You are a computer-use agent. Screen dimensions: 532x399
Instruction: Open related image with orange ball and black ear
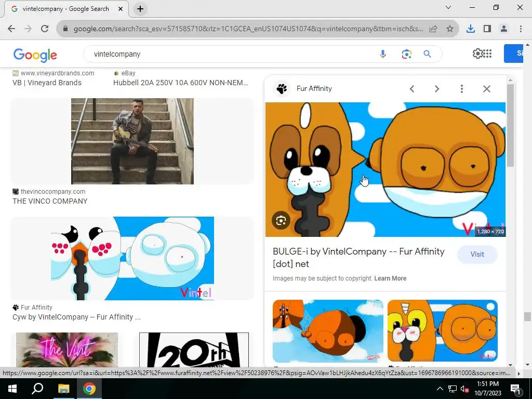[x=328, y=331]
